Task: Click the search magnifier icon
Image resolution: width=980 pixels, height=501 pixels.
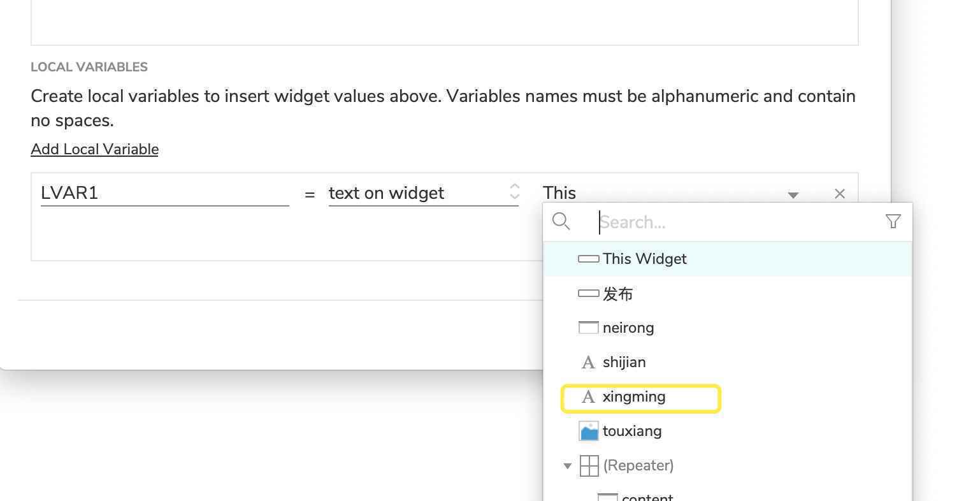Action: [561, 221]
